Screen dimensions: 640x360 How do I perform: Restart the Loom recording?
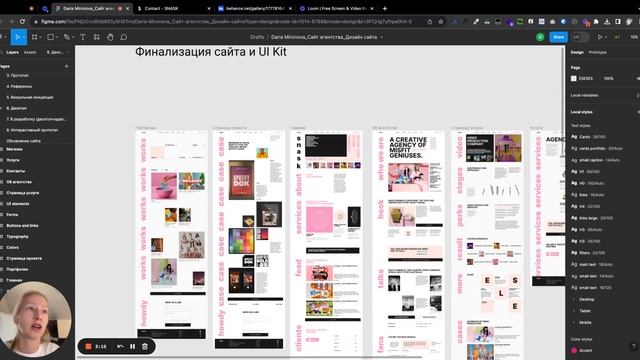pos(120,347)
